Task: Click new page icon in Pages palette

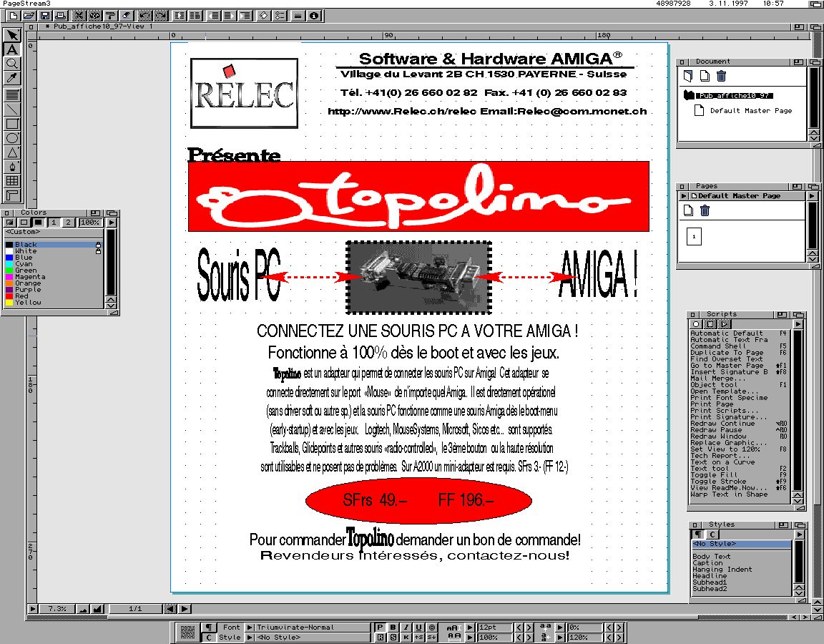Action: pos(688,211)
